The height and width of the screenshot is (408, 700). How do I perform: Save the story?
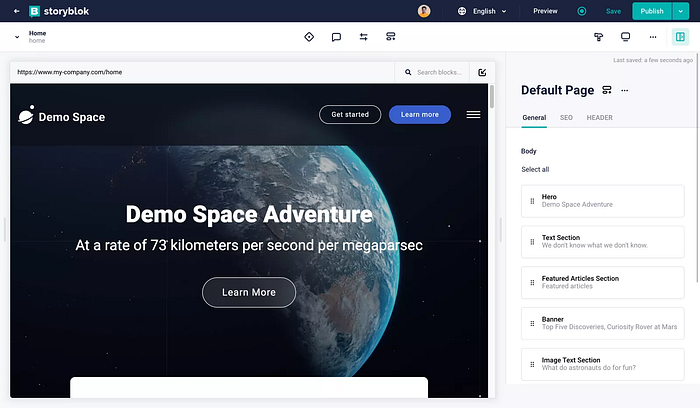point(613,11)
